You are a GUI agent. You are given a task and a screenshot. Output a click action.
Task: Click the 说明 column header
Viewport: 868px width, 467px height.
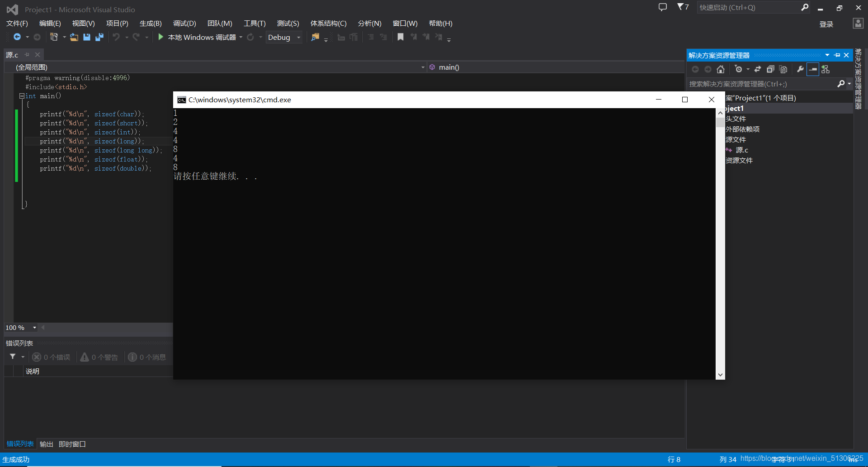click(33, 372)
